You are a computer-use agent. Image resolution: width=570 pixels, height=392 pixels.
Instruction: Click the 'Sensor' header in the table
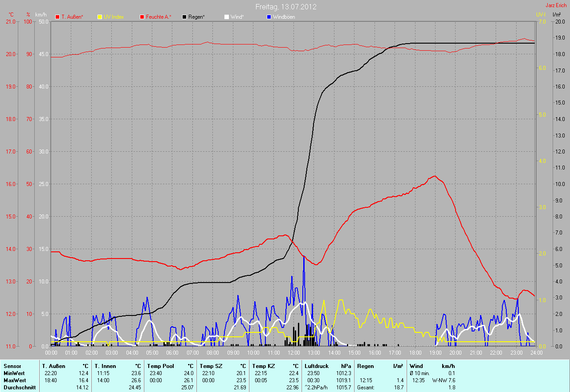pyautogui.click(x=12, y=366)
